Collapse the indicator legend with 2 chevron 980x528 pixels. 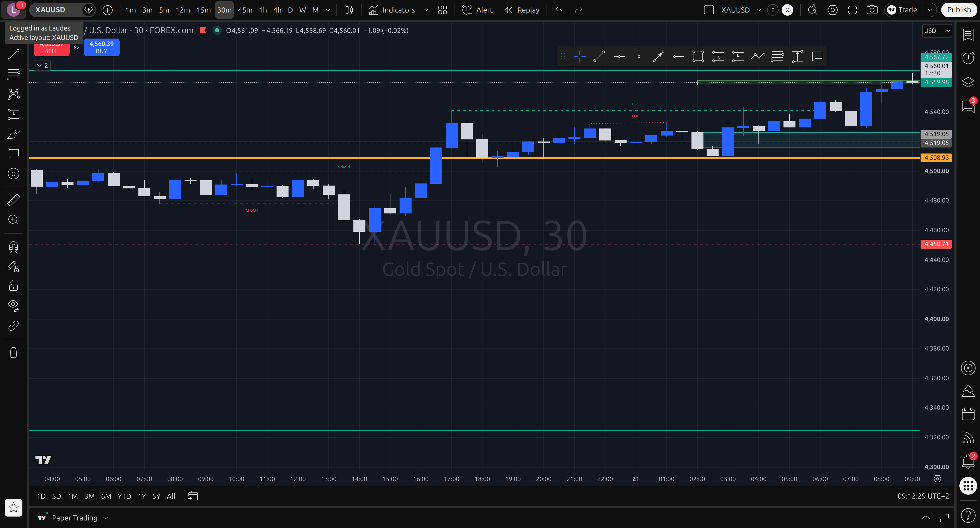[x=42, y=65]
